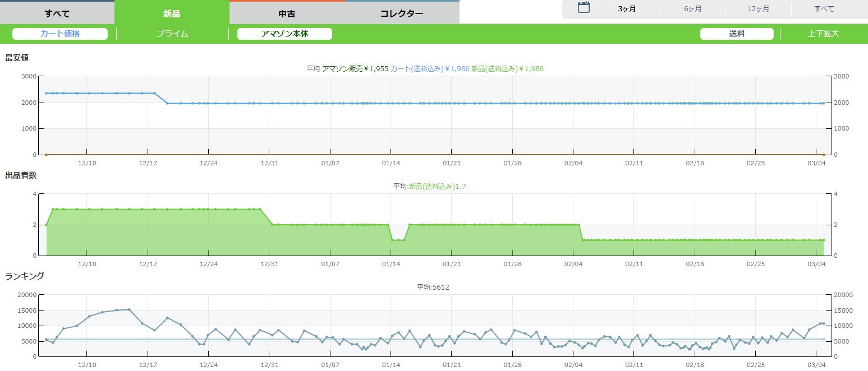Image resolution: width=868 pixels, height=371 pixels.
Task: Select the 12ヶ月 time range
Action: point(758,9)
